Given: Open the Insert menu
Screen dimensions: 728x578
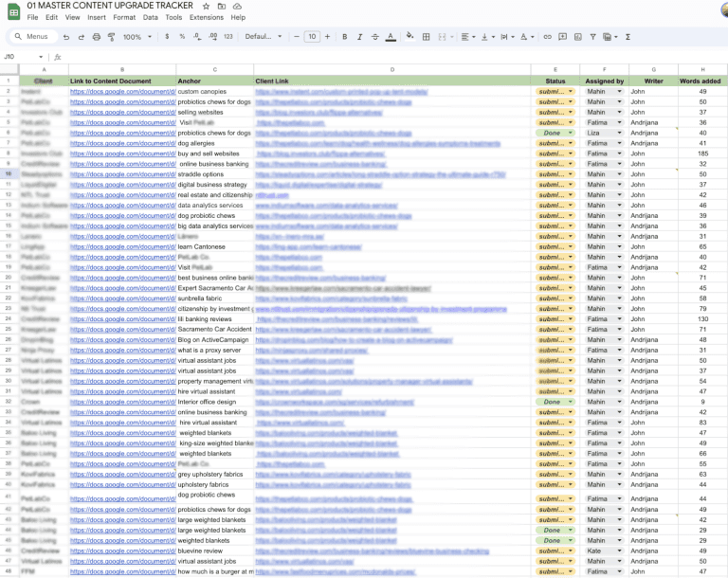Looking at the screenshot, I should pos(97,18).
